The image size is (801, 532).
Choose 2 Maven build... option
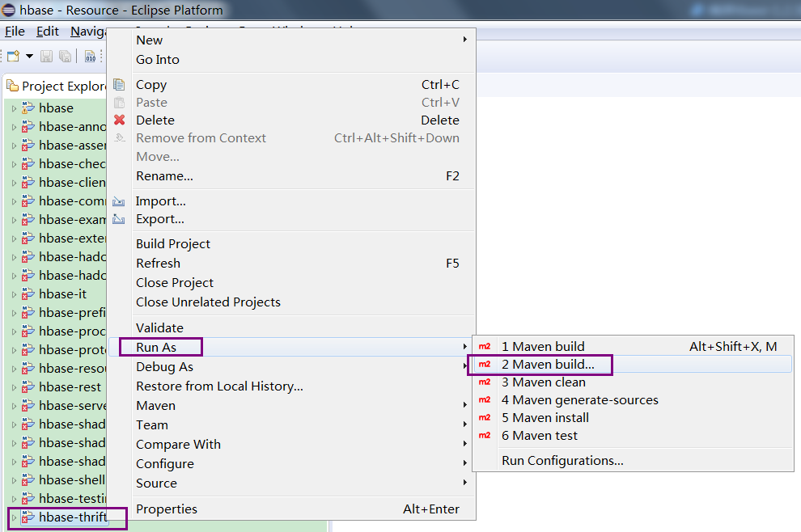tap(633, 364)
